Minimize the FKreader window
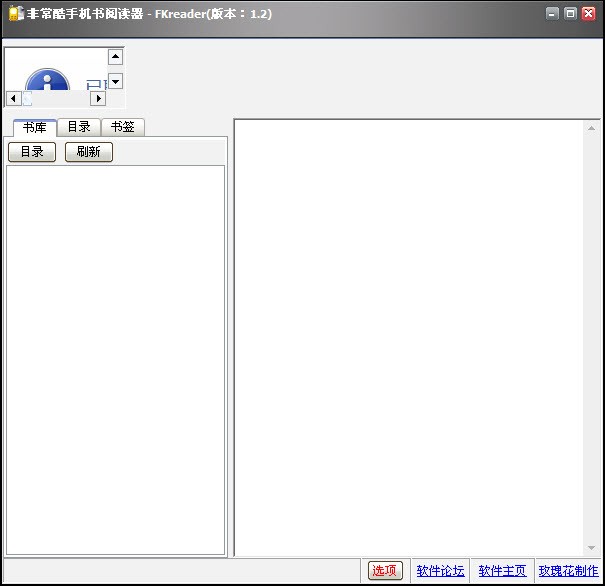This screenshot has height=586, width=605. 552,14
